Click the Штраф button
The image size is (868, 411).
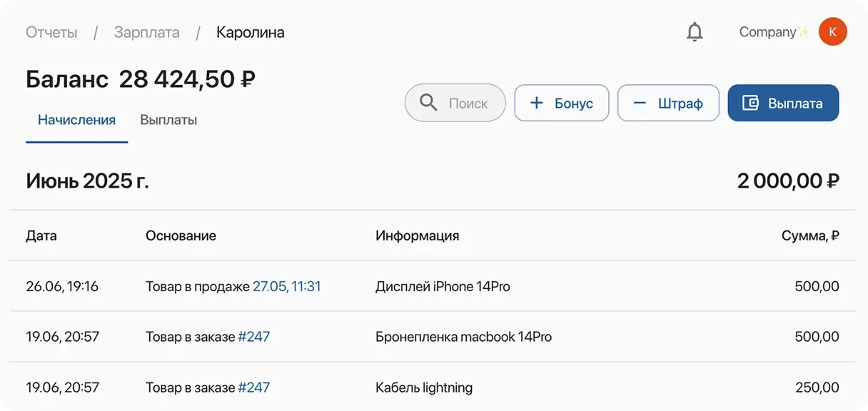pos(668,103)
